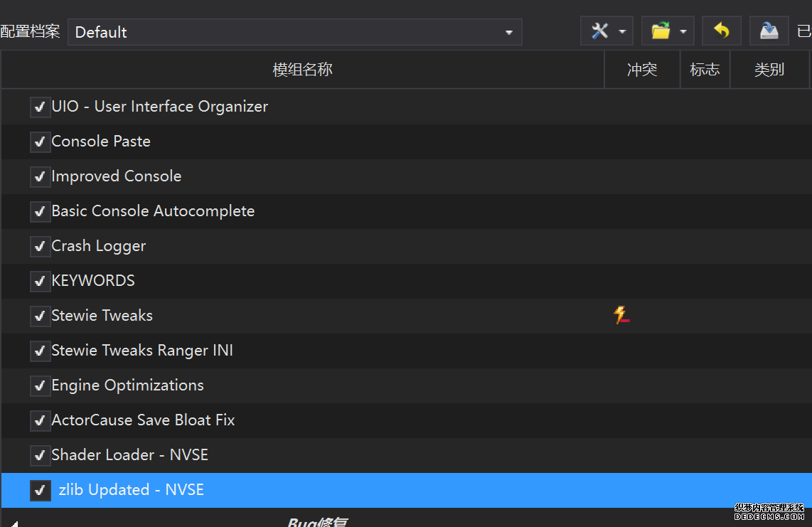
Task: Click the 类别 column header
Action: 769,70
